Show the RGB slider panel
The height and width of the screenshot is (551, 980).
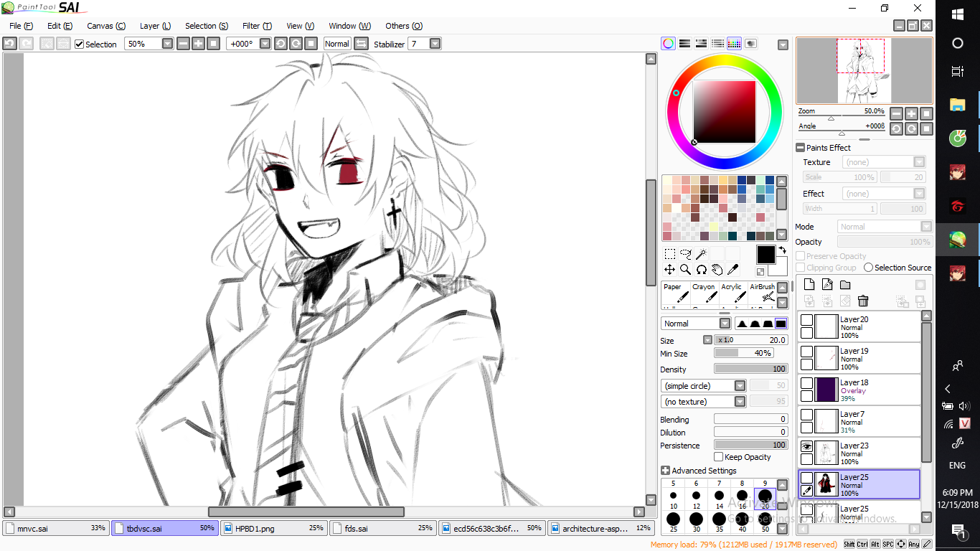[684, 43]
